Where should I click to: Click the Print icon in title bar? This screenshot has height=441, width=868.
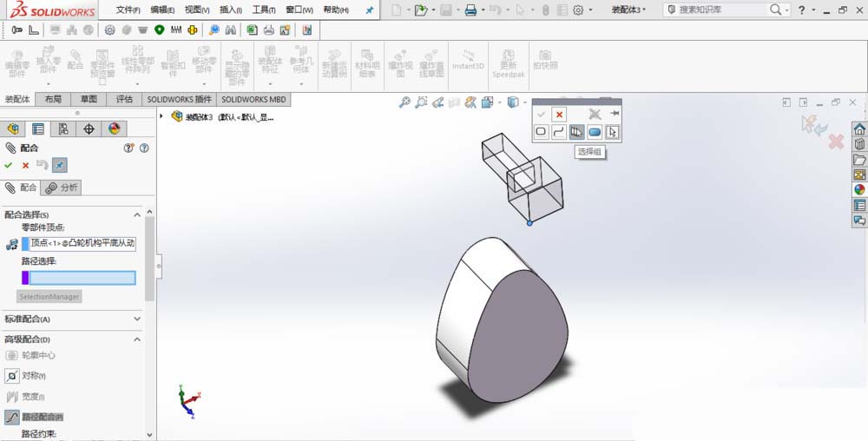click(x=470, y=10)
